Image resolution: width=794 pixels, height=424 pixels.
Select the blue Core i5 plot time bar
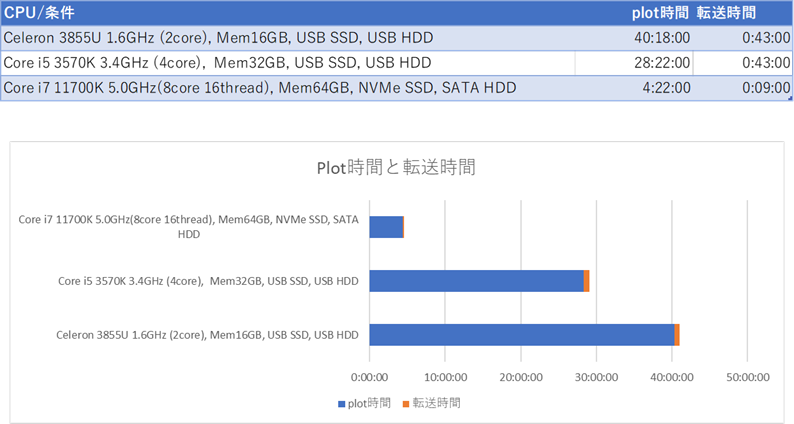[x=477, y=281]
